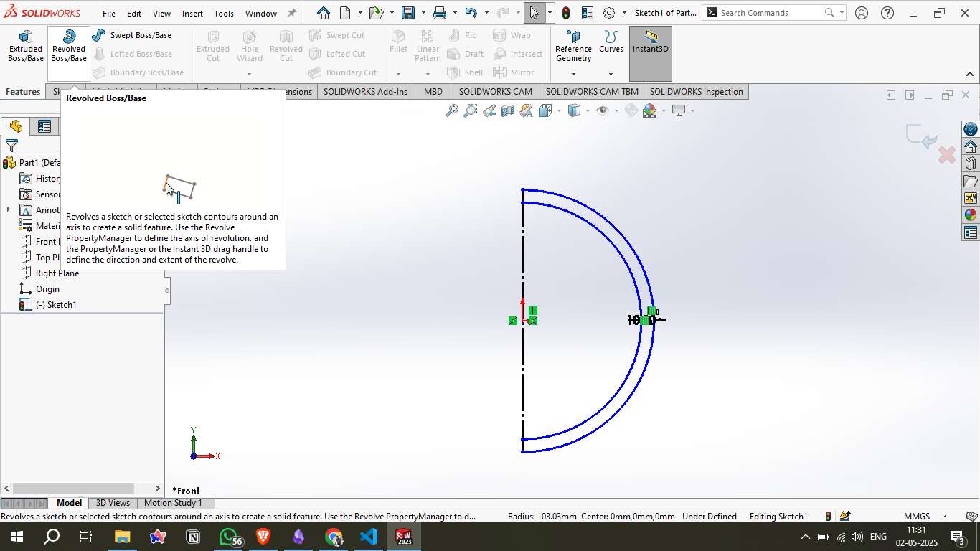Open the SOLIDWORKS CAM TBM tab
Viewport: 980px width, 551px height.
click(x=592, y=92)
